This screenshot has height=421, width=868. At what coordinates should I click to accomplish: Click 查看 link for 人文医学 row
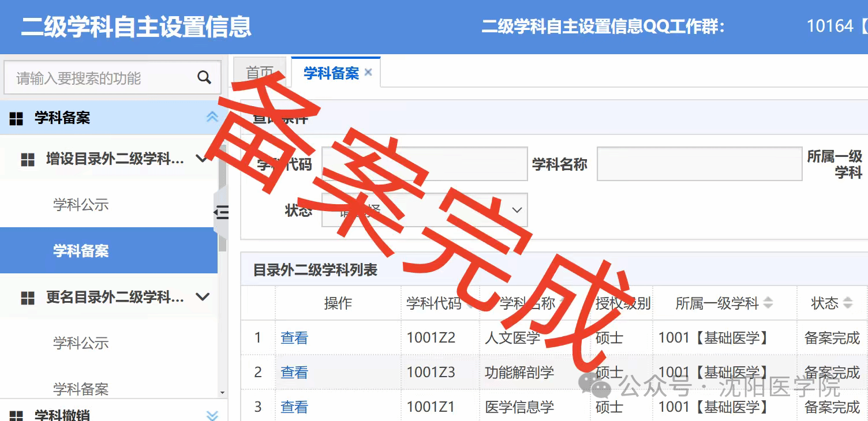pos(294,338)
